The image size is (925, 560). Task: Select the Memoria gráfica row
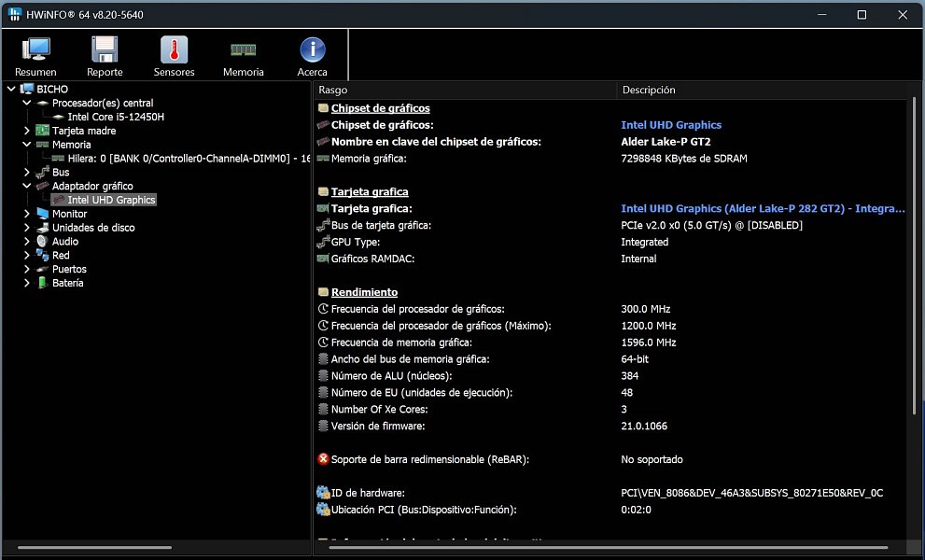pos(611,159)
